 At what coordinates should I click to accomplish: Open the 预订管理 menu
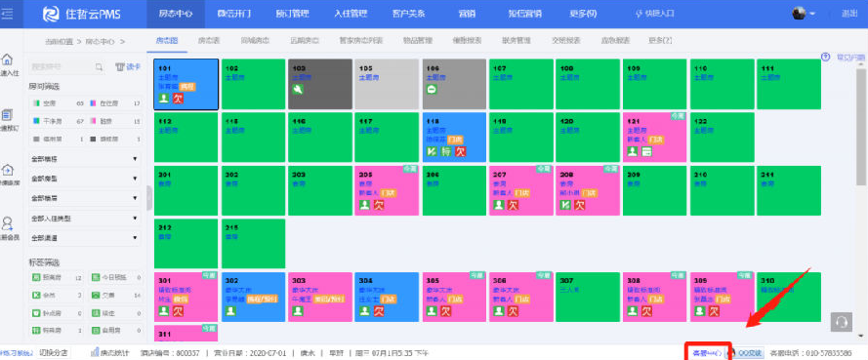click(x=291, y=14)
